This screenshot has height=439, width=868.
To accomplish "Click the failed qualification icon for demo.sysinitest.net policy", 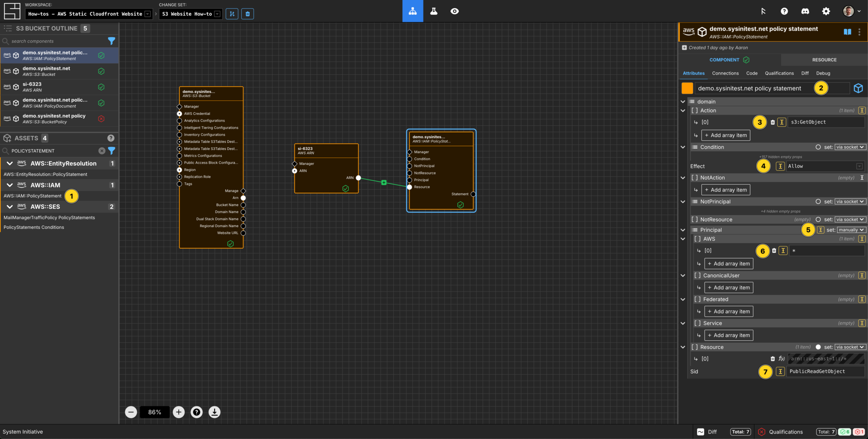I will point(101,118).
